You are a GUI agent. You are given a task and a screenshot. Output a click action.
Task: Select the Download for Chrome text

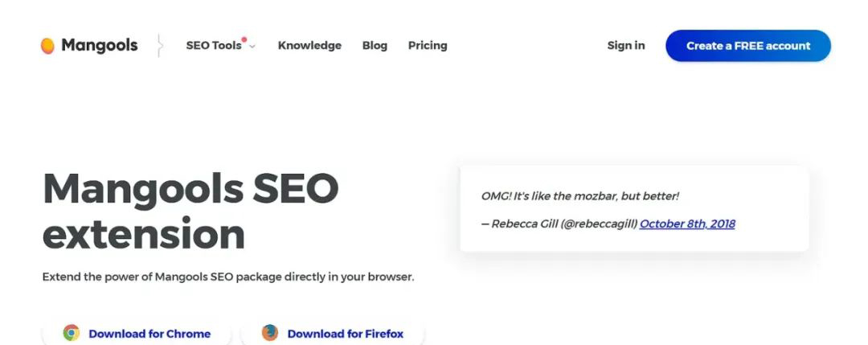coord(149,334)
